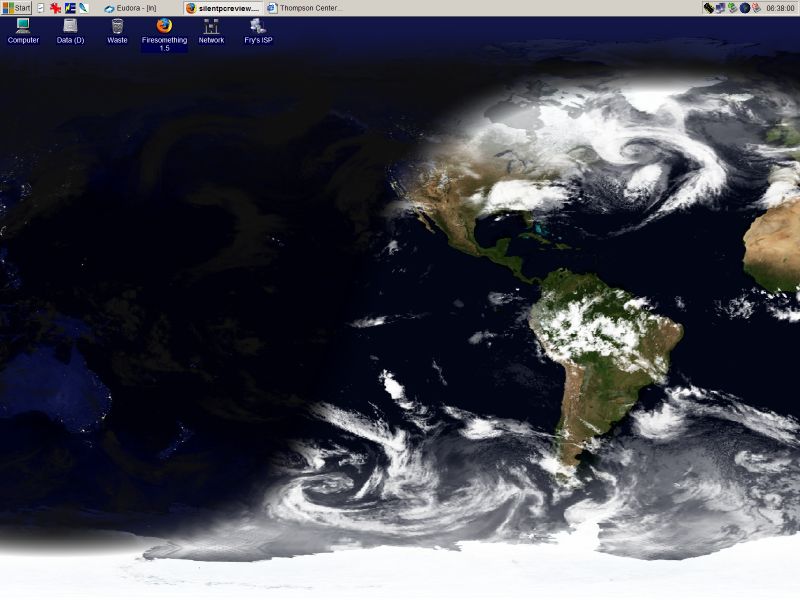Click the red splat quick launch icon
The image size is (800, 600).
55,8
